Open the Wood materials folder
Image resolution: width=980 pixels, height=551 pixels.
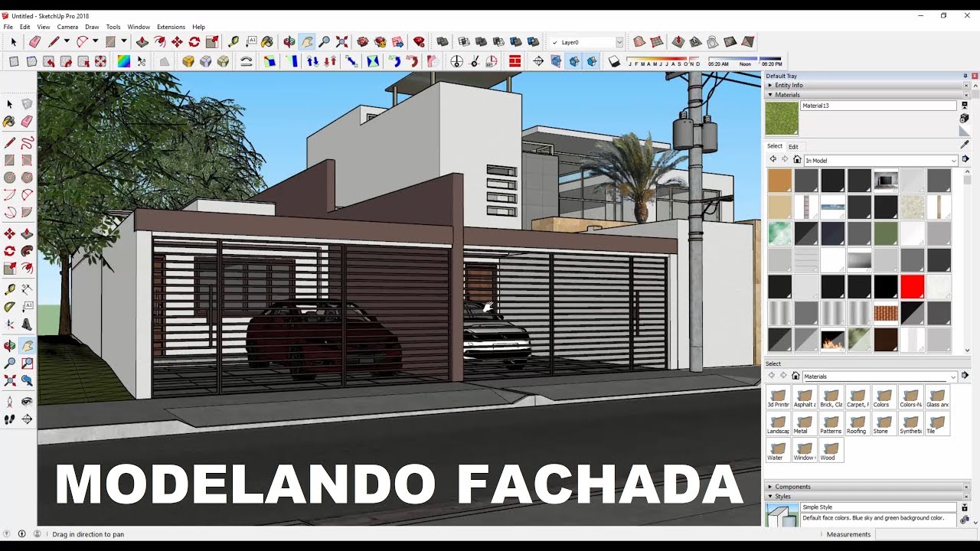pos(830,452)
